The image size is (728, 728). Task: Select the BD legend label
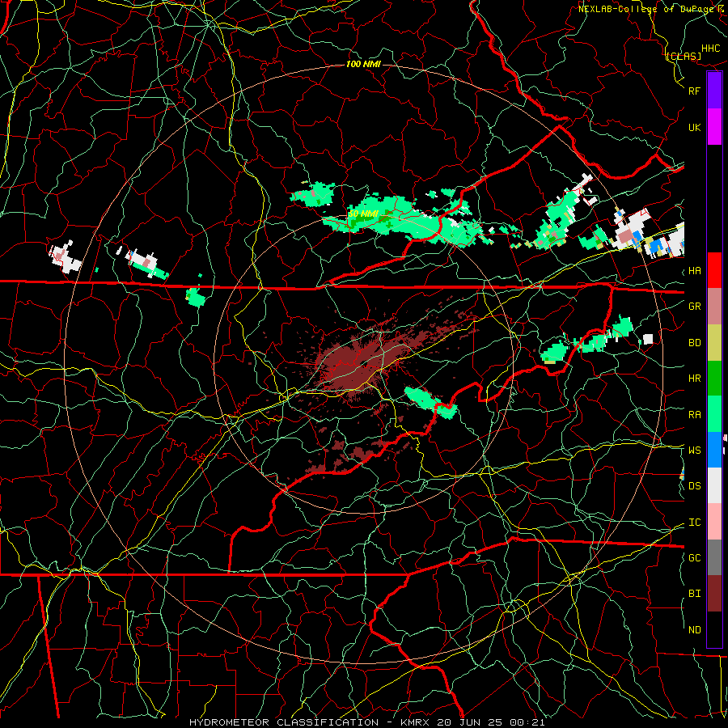point(694,343)
